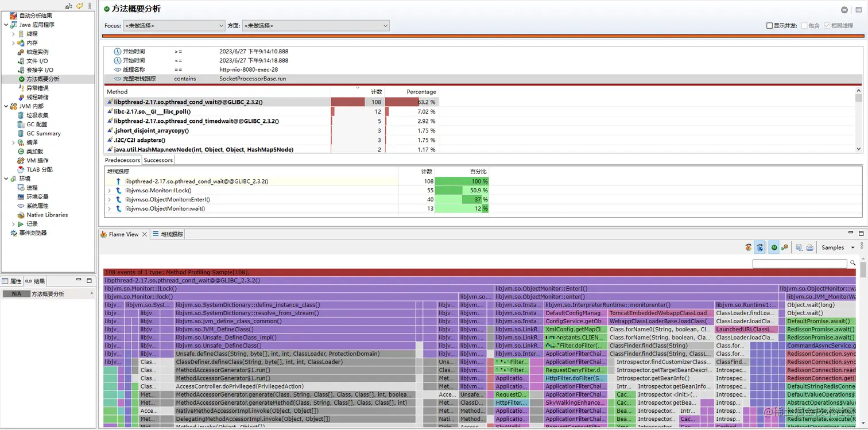Select the 线程 threads page icon
868x430 pixels.
point(21,34)
